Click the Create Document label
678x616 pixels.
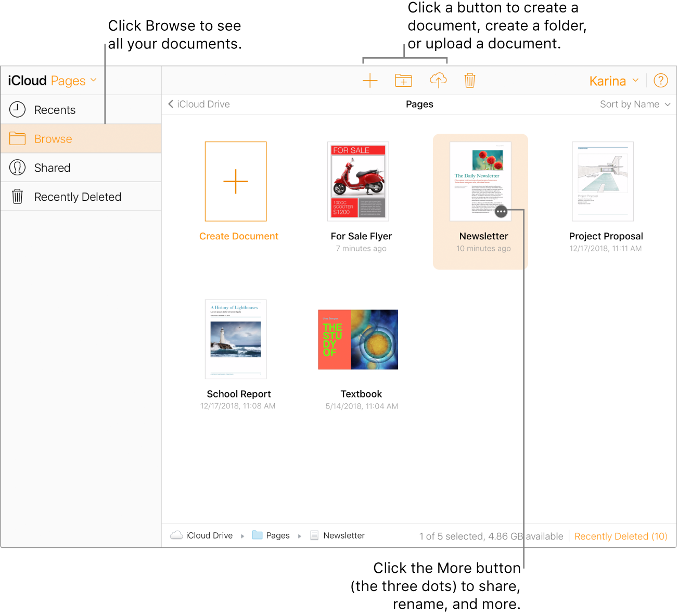click(239, 236)
